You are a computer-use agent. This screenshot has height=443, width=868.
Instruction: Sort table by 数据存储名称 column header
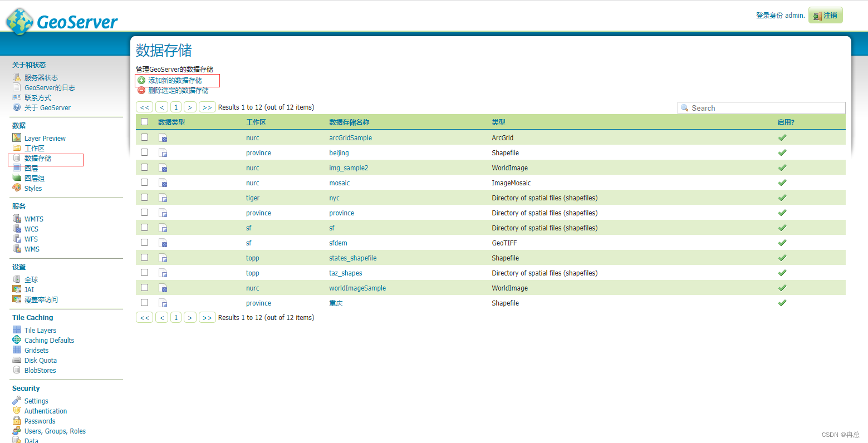coord(349,122)
